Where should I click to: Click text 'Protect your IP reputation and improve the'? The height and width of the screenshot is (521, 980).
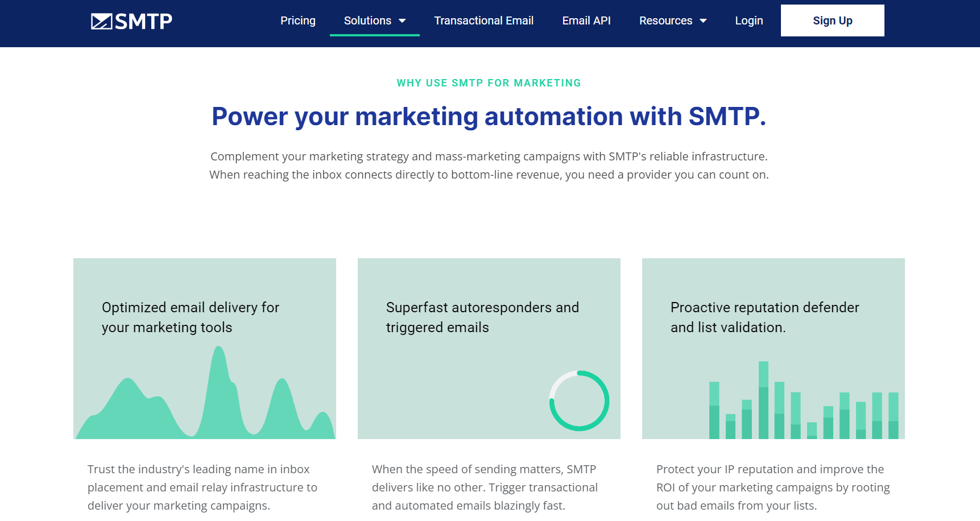pyautogui.click(x=770, y=469)
